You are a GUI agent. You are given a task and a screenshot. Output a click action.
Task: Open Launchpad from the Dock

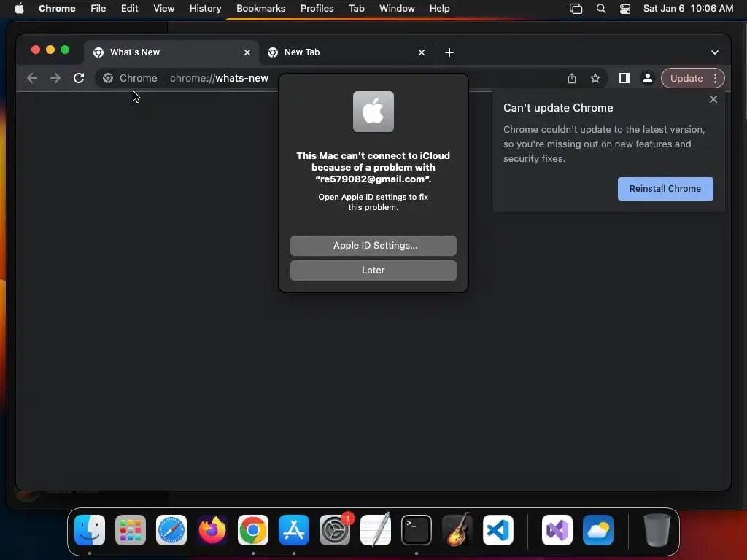click(x=130, y=530)
